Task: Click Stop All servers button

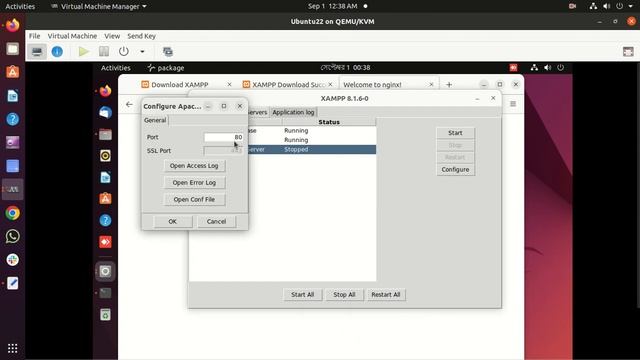Action: tap(344, 295)
